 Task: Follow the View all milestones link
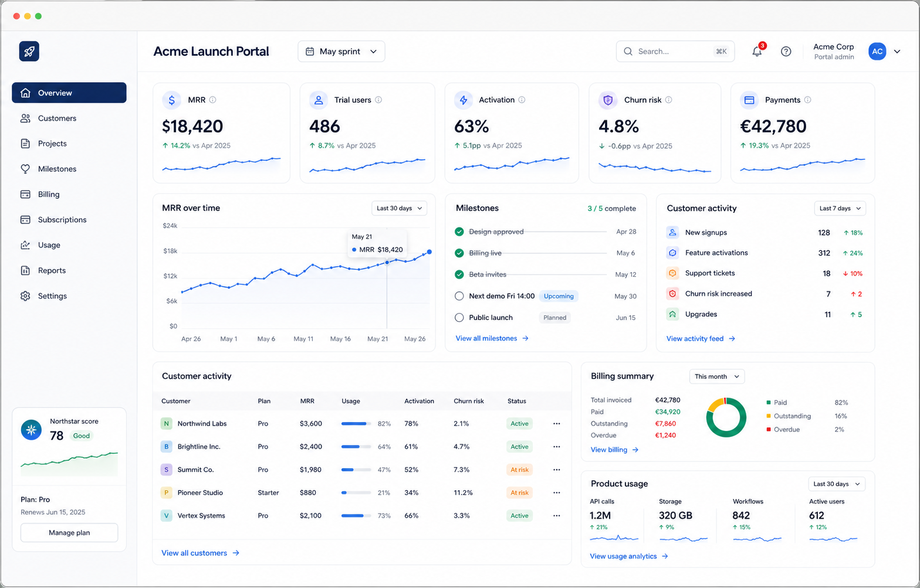(x=492, y=338)
